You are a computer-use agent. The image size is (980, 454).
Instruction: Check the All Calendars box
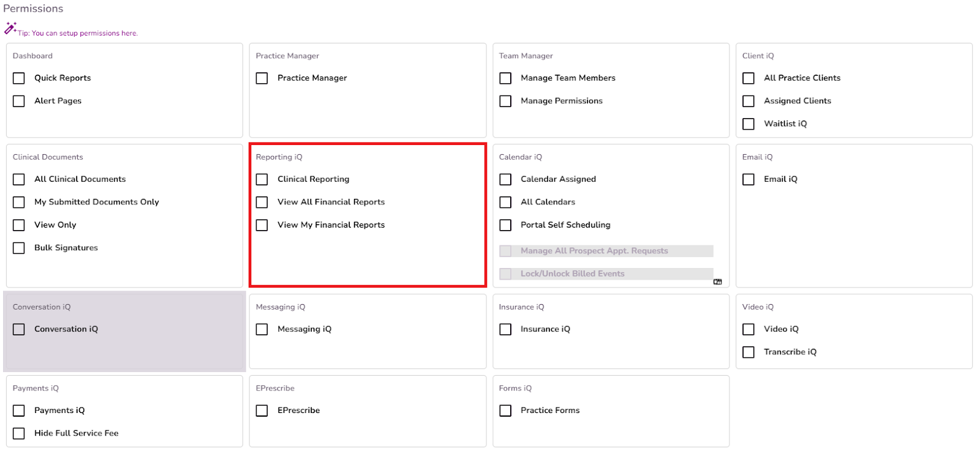click(x=505, y=202)
